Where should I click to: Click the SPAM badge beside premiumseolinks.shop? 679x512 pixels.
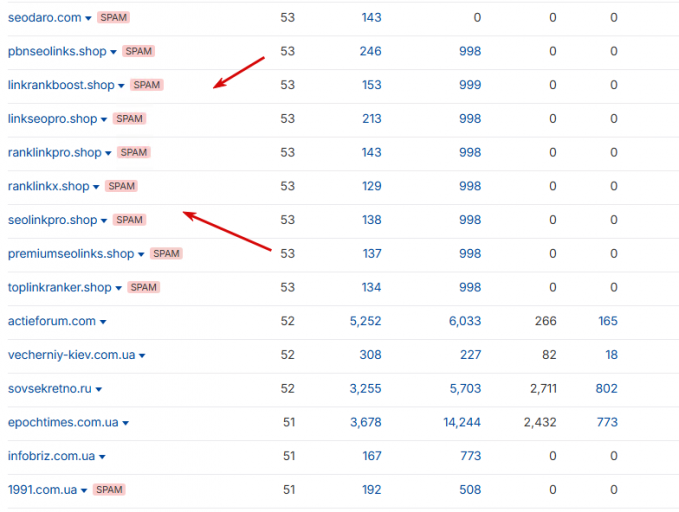click(x=166, y=253)
